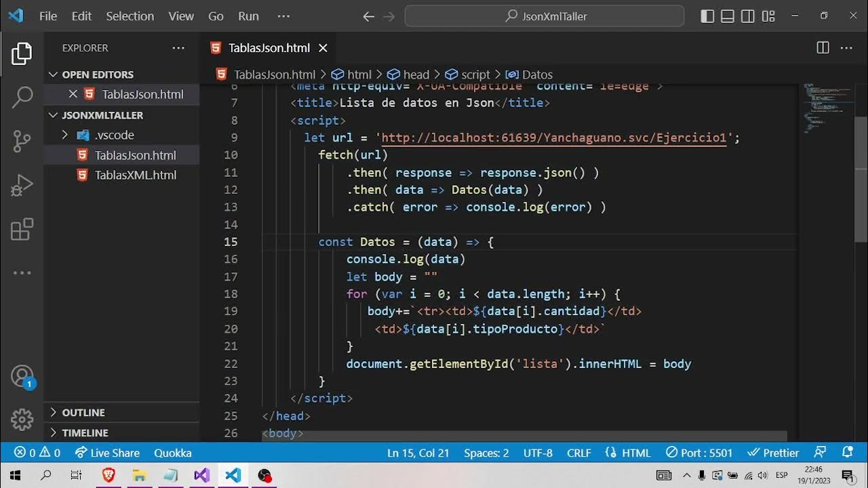Open the View menu

click(181, 16)
